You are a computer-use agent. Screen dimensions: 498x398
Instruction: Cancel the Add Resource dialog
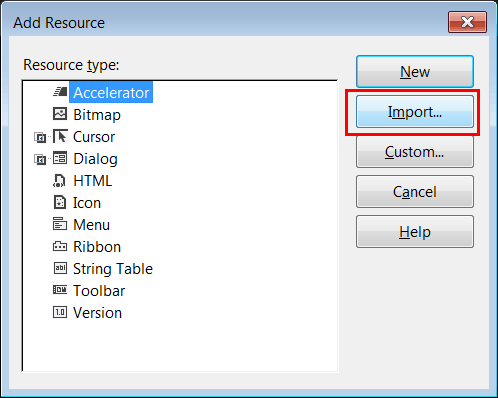[415, 192]
